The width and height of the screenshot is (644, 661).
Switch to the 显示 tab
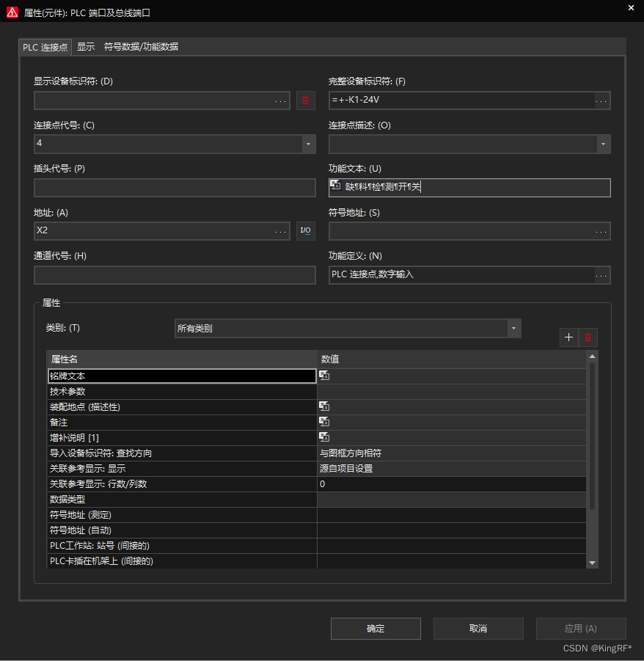pyautogui.click(x=86, y=47)
